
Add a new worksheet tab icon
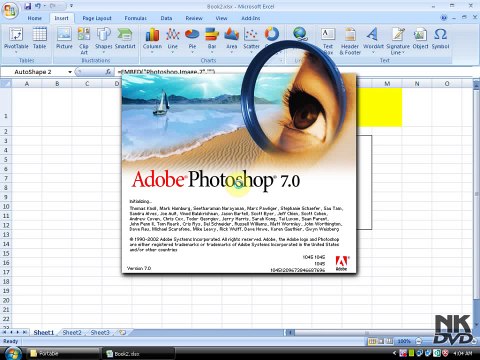click(122, 332)
